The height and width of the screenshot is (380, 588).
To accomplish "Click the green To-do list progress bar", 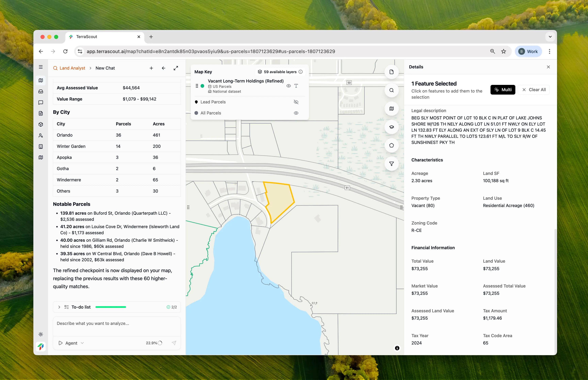I will click(x=111, y=307).
